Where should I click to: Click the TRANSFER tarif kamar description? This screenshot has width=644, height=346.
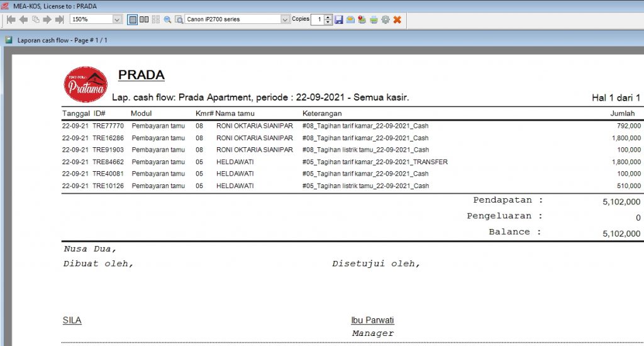[x=375, y=162]
